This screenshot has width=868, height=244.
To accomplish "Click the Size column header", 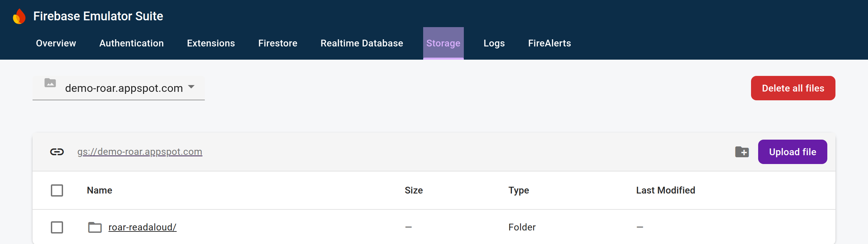I will 414,190.
